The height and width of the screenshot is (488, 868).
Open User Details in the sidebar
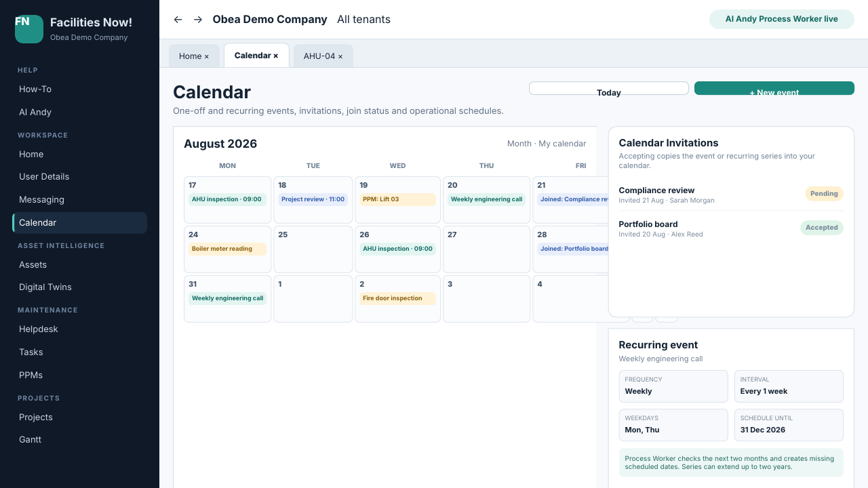tap(79, 177)
